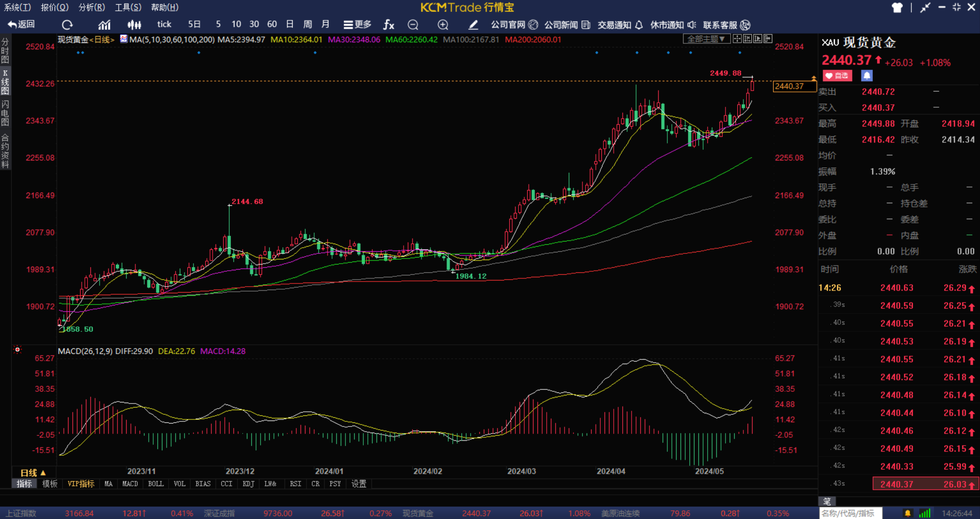980x519 pixels.
Task: Expand the 更多 more periods menu
Action: 358,25
